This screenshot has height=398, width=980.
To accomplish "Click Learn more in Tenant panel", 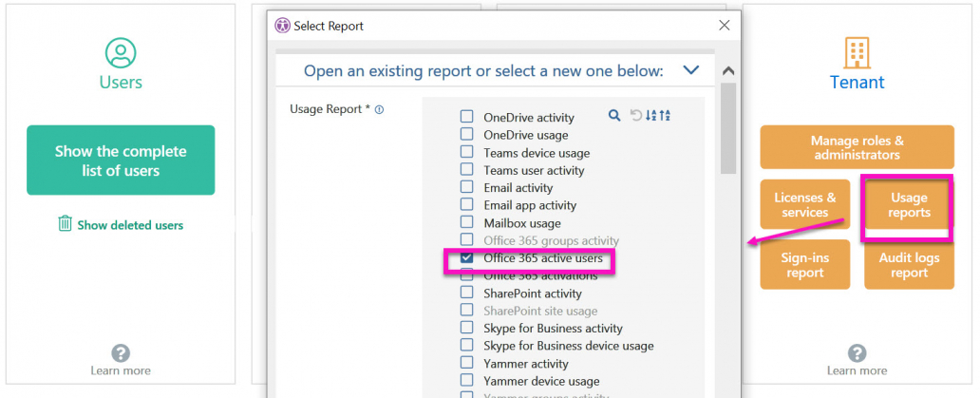I will (x=857, y=370).
